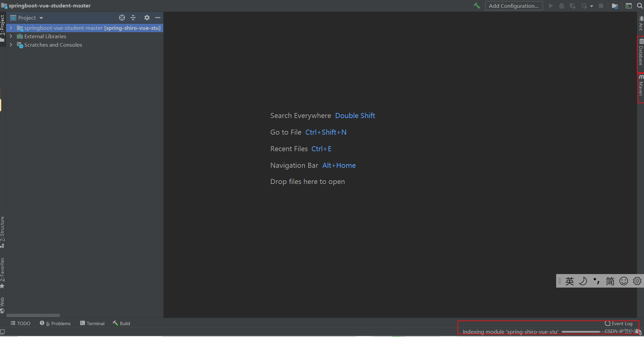Expand the External Libraries node
Image resolution: width=644 pixels, height=337 pixels.
11,36
